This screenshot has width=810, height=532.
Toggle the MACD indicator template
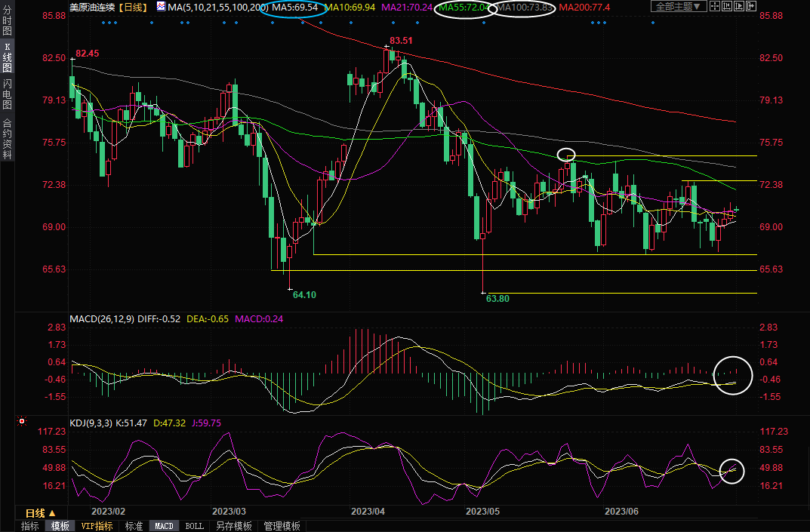[x=164, y=526]
